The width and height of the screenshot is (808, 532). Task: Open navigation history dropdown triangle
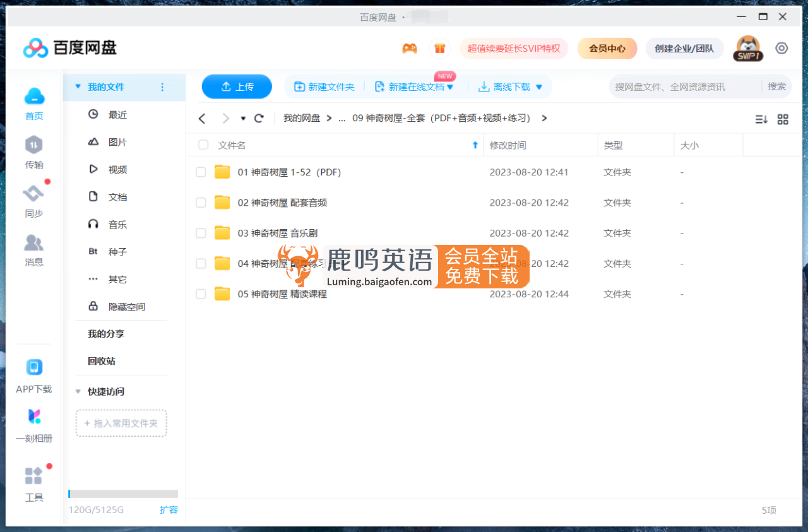point(243,119)
